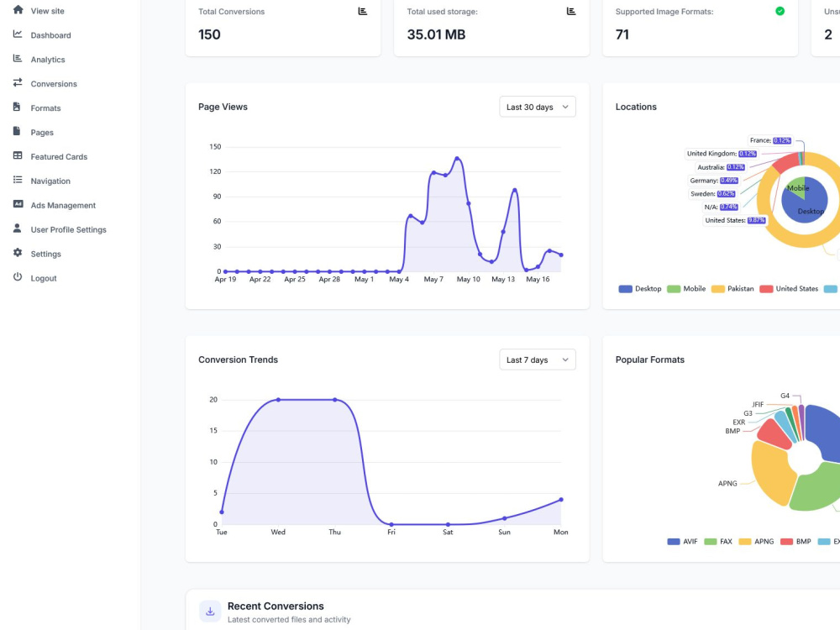840x630 pixels.
Task: Click the Ads Management icon
Action: click(18, 203)
